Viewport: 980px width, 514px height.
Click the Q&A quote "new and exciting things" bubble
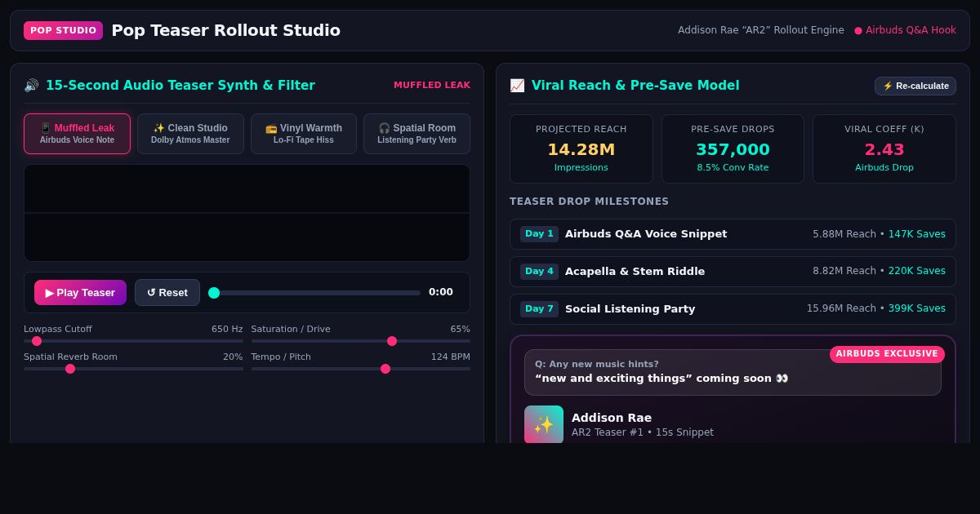733,372
